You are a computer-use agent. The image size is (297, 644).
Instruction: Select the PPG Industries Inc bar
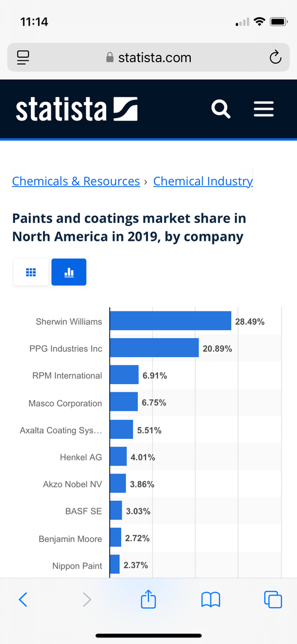(154, 348)
